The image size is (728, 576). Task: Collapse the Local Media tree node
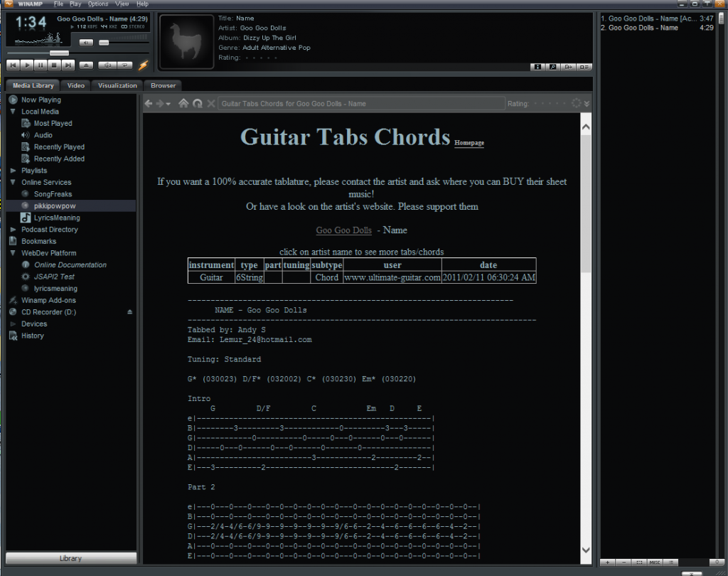(x=13, y=112)
